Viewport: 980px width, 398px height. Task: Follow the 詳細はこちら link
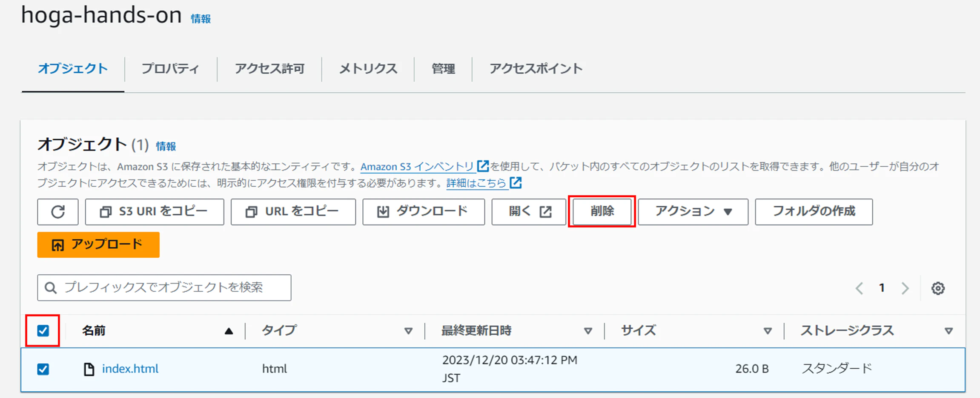point(476,183)
